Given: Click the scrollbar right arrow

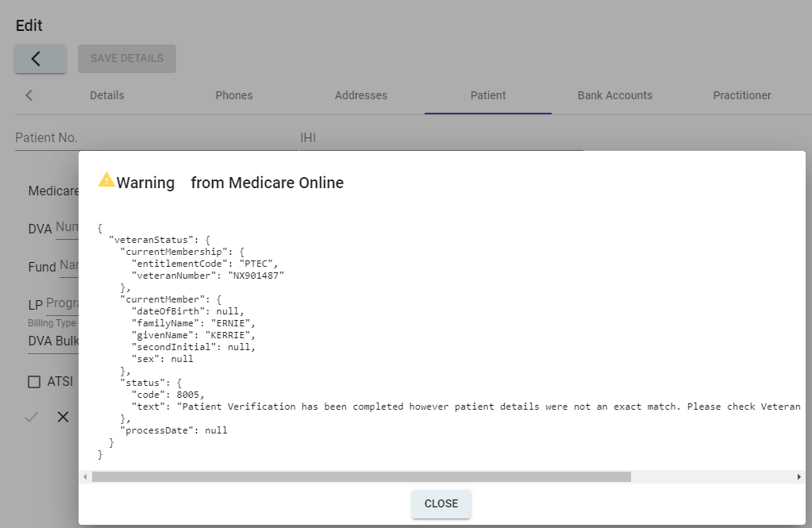Looking at the screenshot, I should (799, 476).
